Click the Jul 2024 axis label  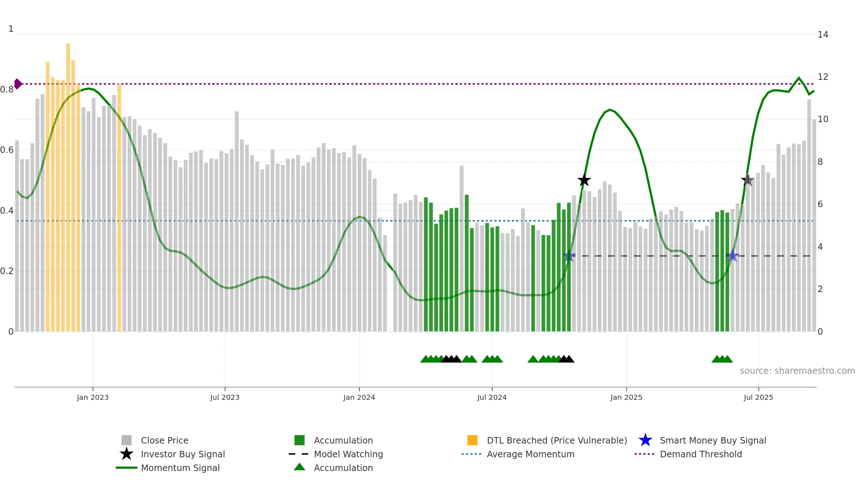coord(492,397)
